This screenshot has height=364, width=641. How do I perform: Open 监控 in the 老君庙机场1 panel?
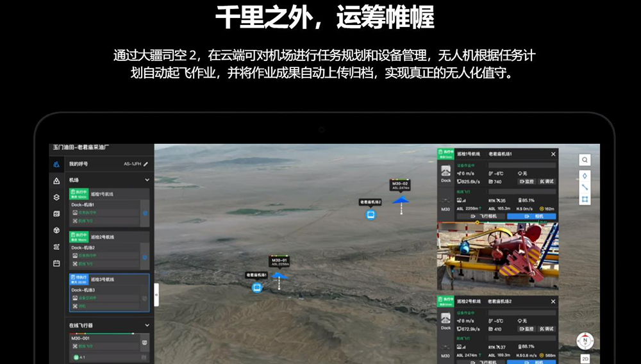coord(526,181)
